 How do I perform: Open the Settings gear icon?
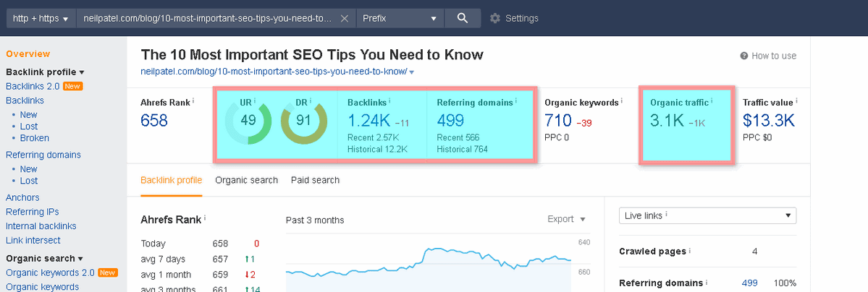[495, 18]
